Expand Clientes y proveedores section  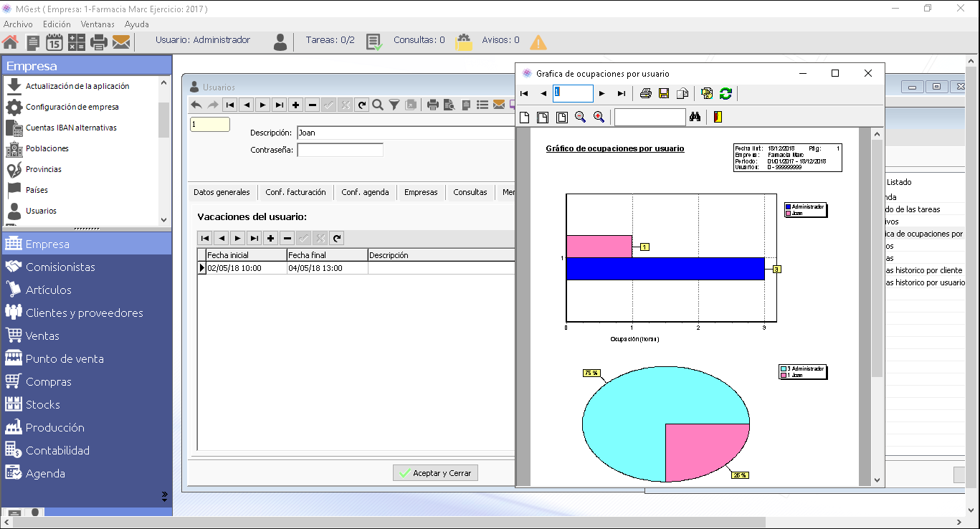tap(86, 313)
